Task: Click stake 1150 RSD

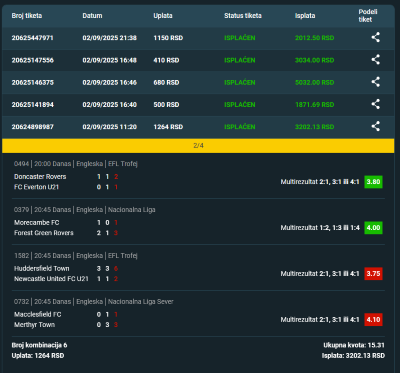Action: coord(168,38)
